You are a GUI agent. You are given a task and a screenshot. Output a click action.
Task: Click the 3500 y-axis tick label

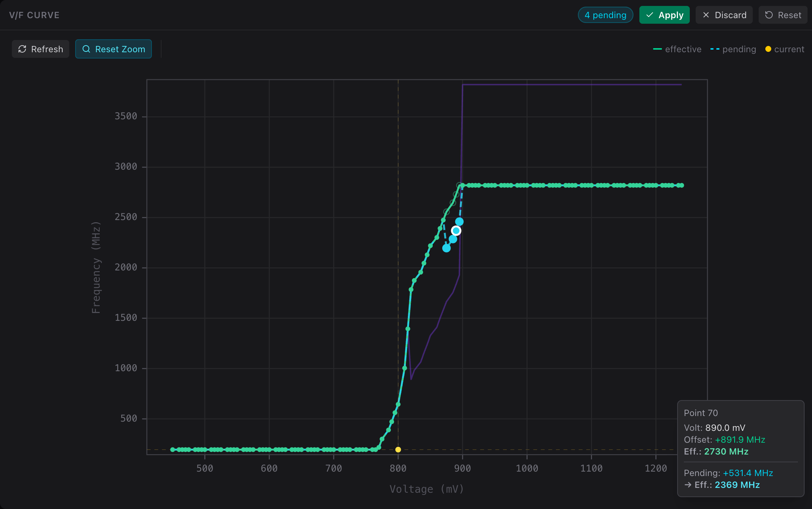(126, 116)
